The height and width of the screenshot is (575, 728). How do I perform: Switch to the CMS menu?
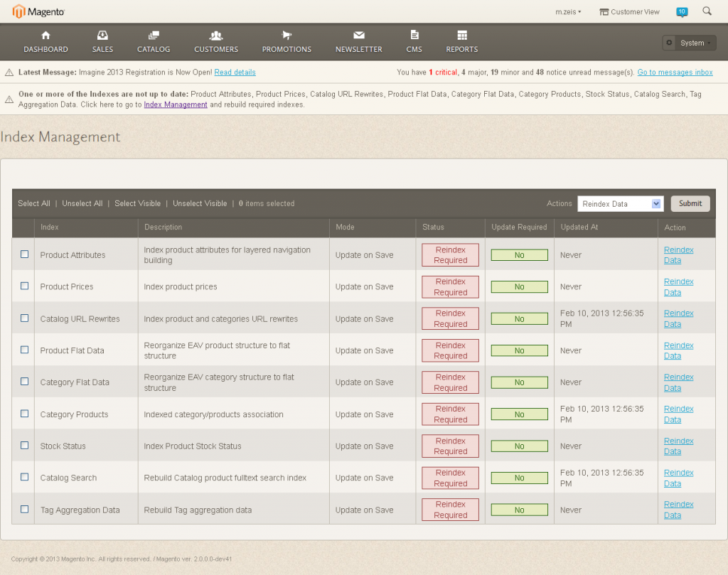click(x=414, y=36)
